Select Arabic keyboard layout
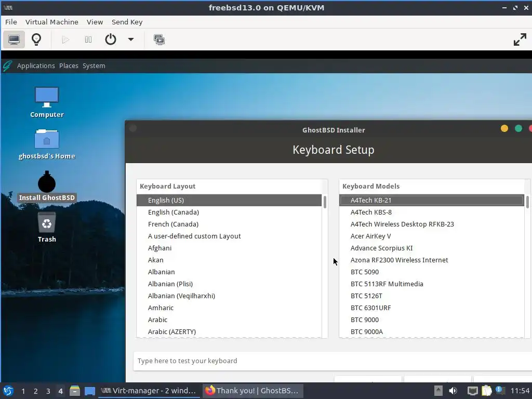The image size is (532, 399). (x=229, y=320)
